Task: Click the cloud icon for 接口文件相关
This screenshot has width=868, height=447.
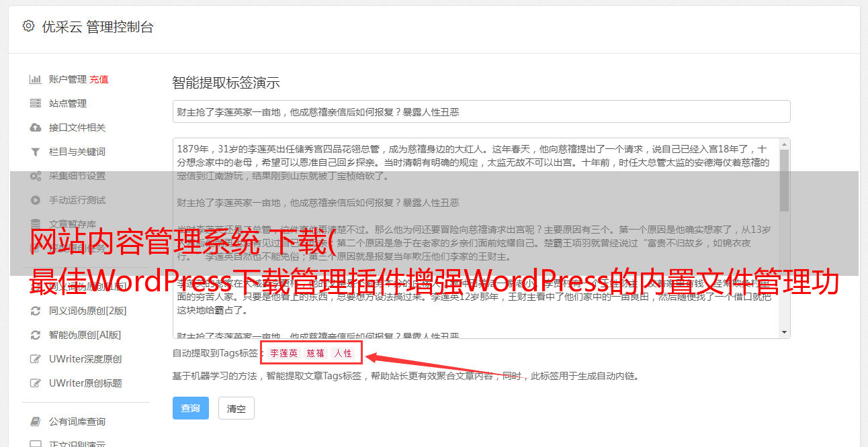Action: 36,128
